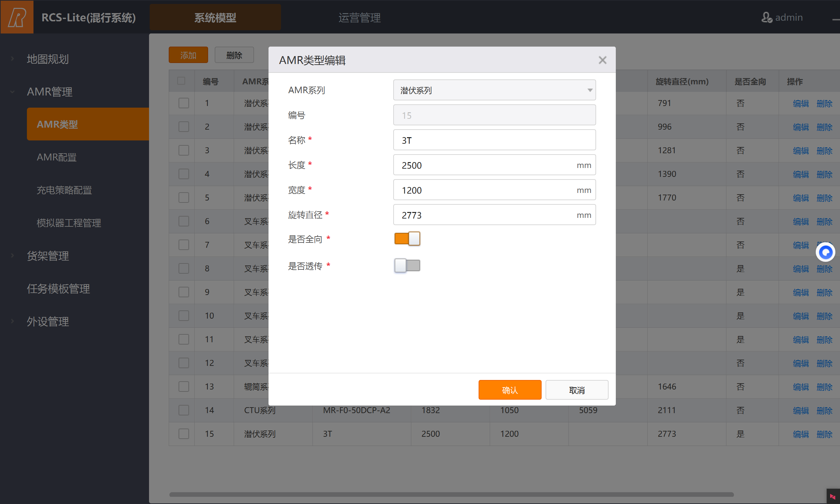Expand the 外设管理 sidebar section
840x504 pixels.
click(48, 321)
